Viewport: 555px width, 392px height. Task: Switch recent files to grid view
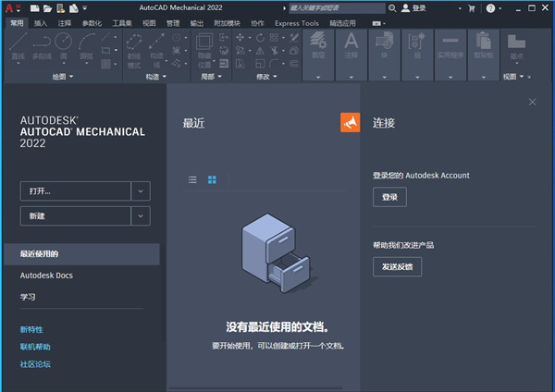(x=212, y=179)
